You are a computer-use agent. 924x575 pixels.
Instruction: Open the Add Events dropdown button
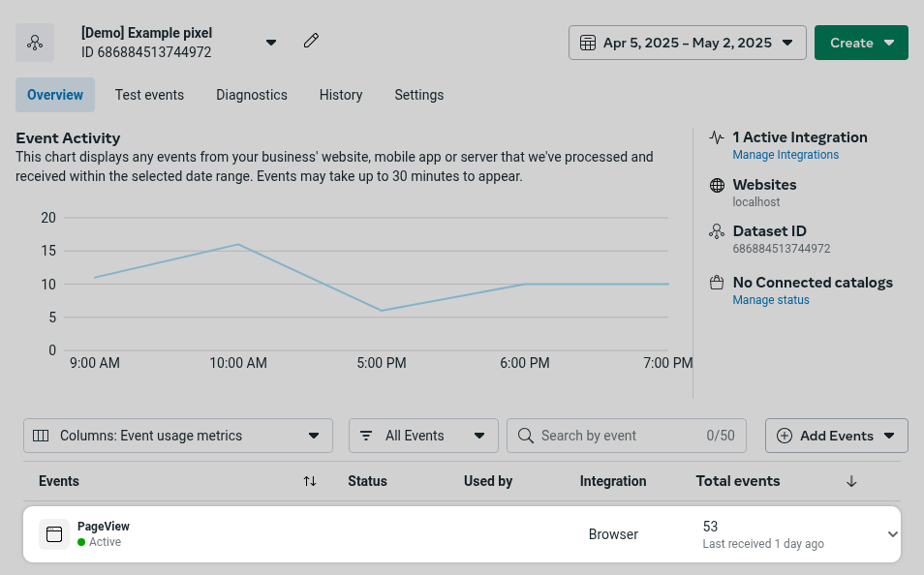click(x=836, y=436)
